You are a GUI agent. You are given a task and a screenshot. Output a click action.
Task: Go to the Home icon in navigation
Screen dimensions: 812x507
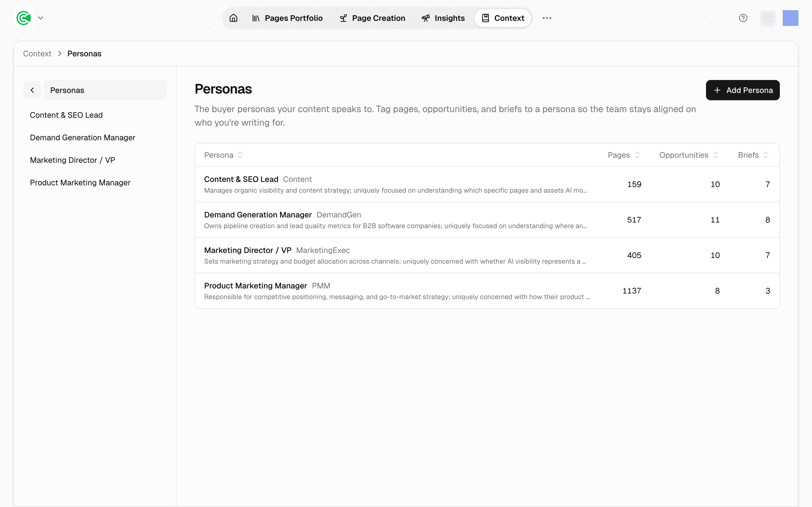[x=233, y=18]
